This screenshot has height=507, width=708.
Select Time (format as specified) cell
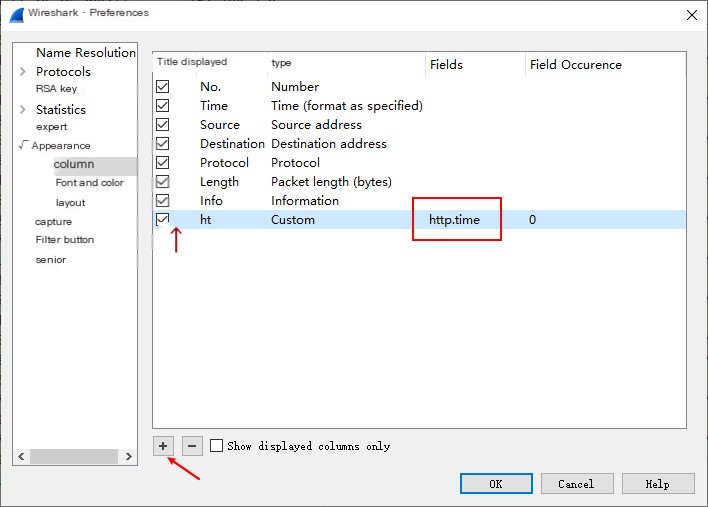(x=347, y=106)
